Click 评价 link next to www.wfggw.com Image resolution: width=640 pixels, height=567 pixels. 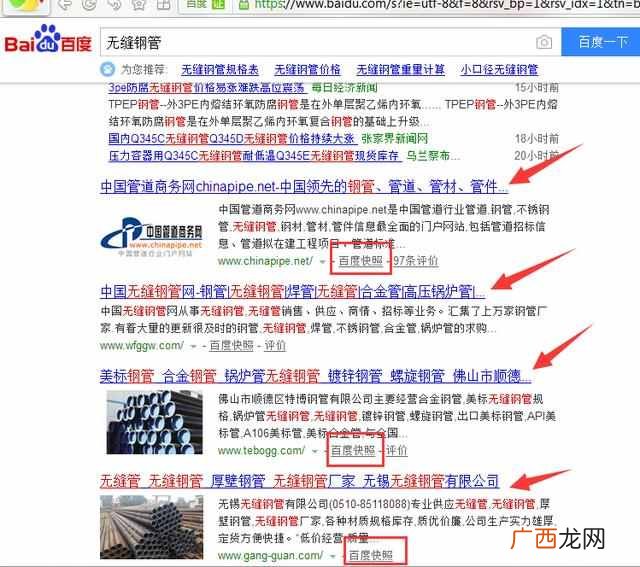[275, 346]
